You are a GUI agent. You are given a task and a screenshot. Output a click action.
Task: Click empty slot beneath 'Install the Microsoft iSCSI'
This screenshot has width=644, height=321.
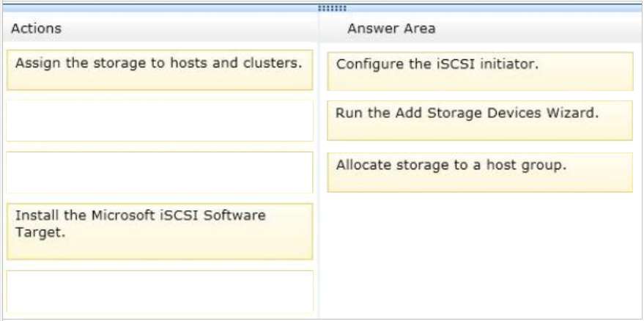[x=160, y=291]
